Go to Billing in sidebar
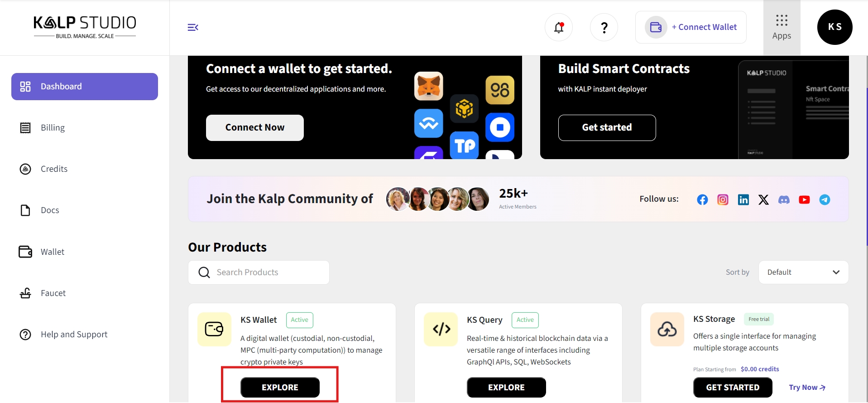 53,128
